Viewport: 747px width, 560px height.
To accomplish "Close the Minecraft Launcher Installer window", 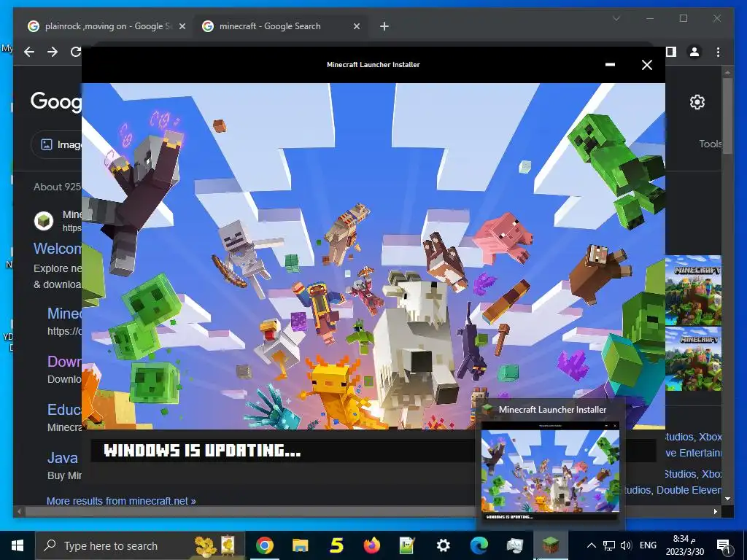I will [x=646, y=65].
